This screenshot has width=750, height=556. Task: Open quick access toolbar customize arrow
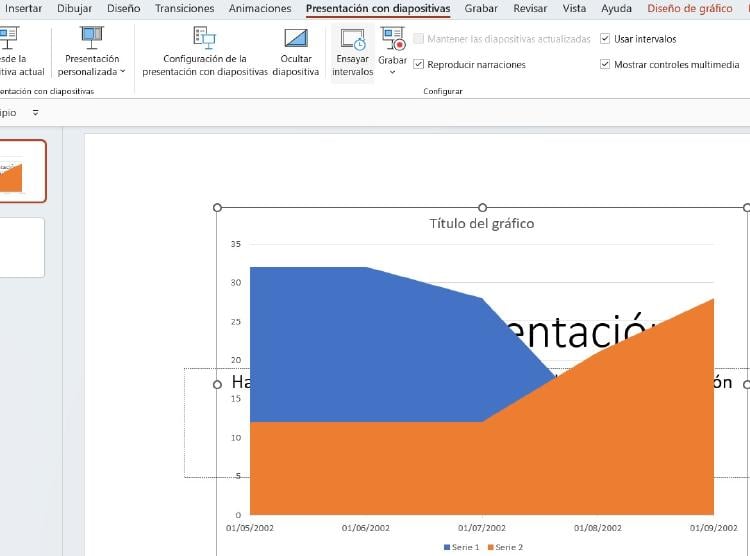(x=36, y=113)
